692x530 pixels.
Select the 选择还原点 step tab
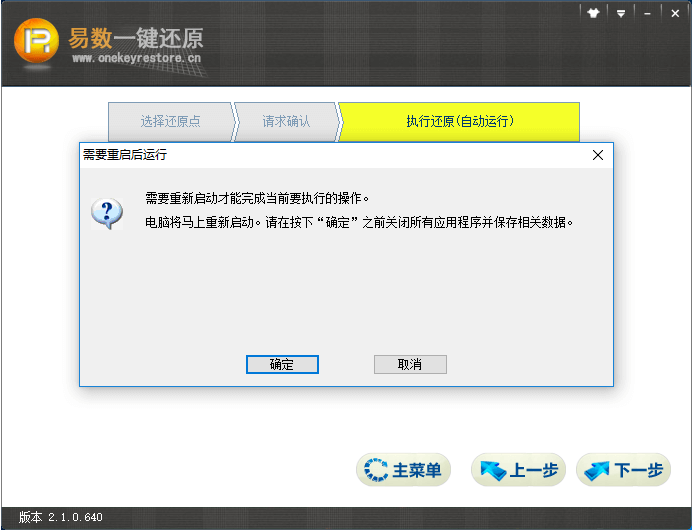[170, 121]
